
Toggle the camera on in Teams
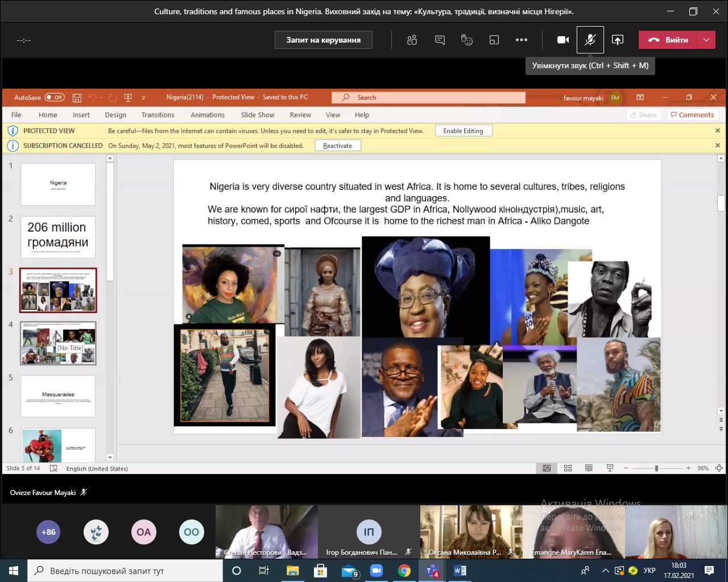(x=563, y=40)
